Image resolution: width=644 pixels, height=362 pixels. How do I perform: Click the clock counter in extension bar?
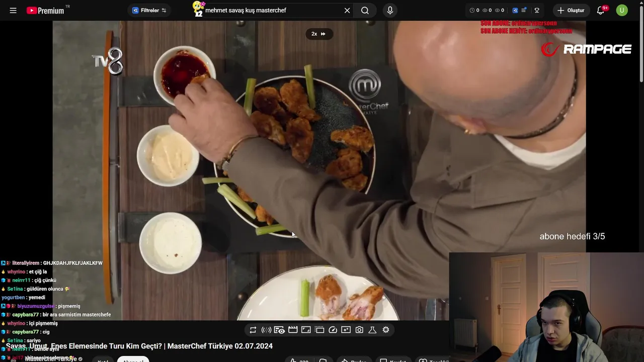pyautogui.click(x=473, y=10)
